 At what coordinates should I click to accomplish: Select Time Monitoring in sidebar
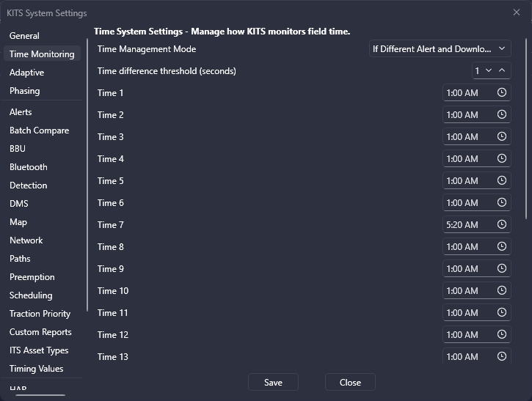(42, 54)
